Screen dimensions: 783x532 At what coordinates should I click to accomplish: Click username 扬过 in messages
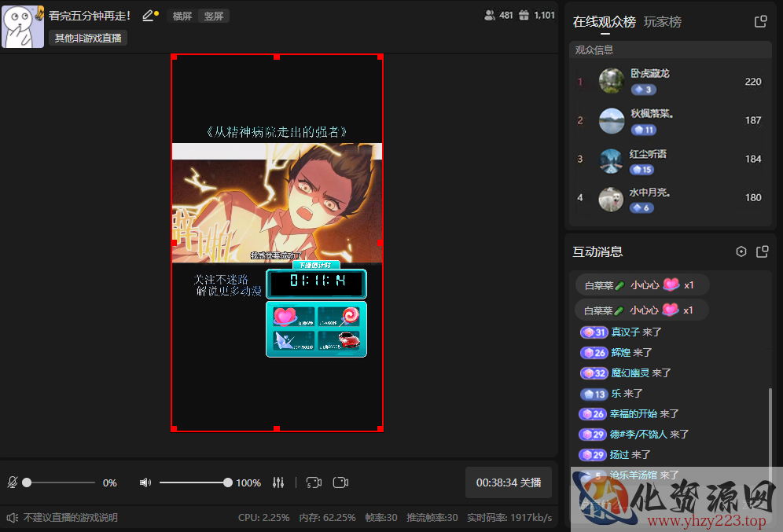619,455
